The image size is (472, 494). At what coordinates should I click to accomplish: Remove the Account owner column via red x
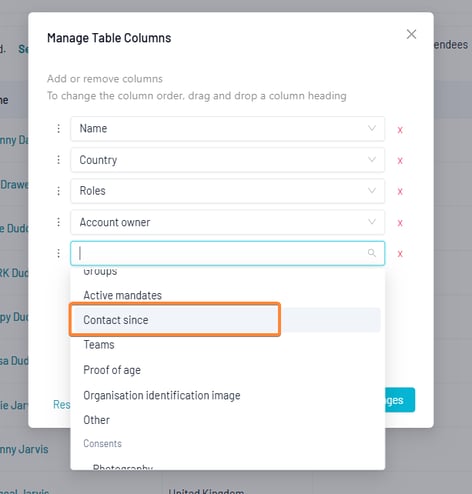pyautogui.click(x=400, y=223)
